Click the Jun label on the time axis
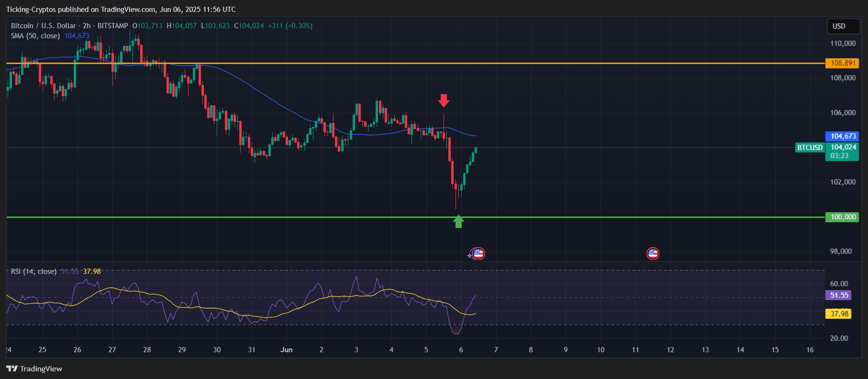 286,350
